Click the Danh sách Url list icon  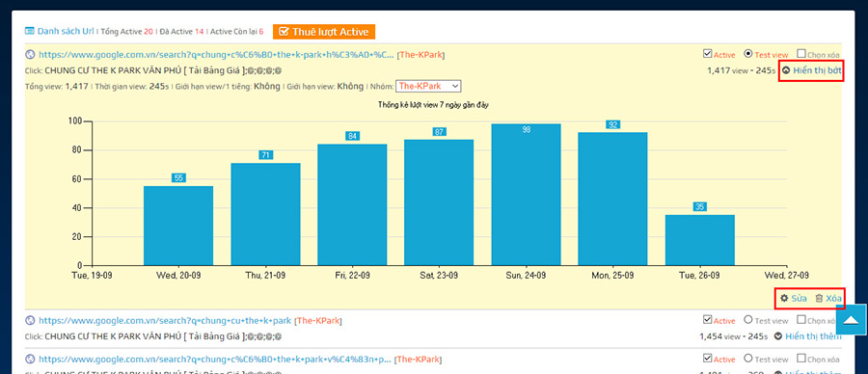[x=30, y=31]
